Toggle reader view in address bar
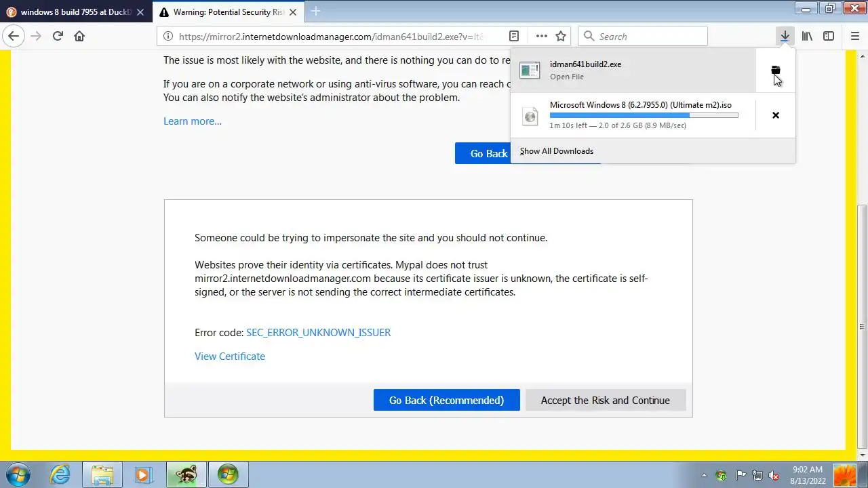The height and width of the screenshot is (488, 868). [x=514, y=37]
